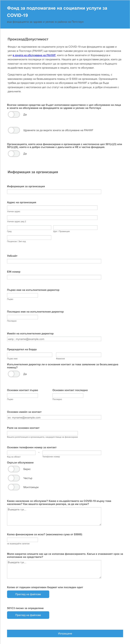Focus the EIN номер field
This screenshot has height=644, width=130.
point(54,277)
